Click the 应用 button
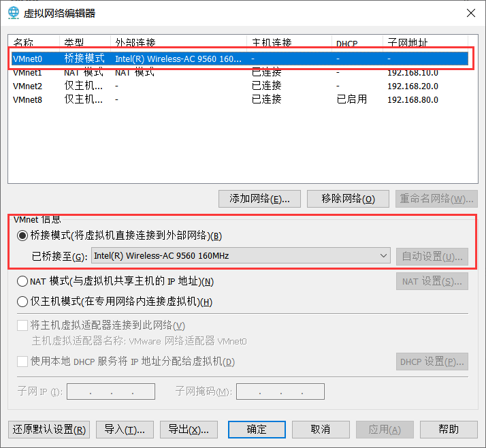 385,430
